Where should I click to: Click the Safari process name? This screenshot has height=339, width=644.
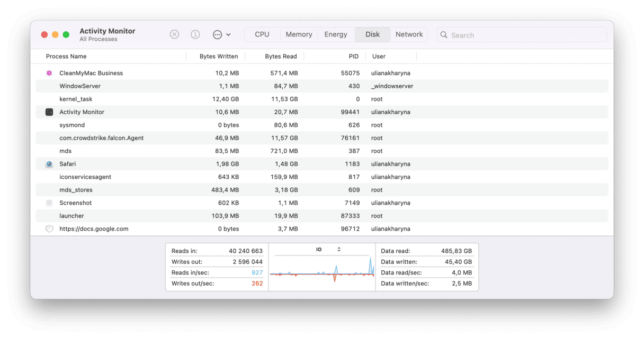tap(68, 164)
